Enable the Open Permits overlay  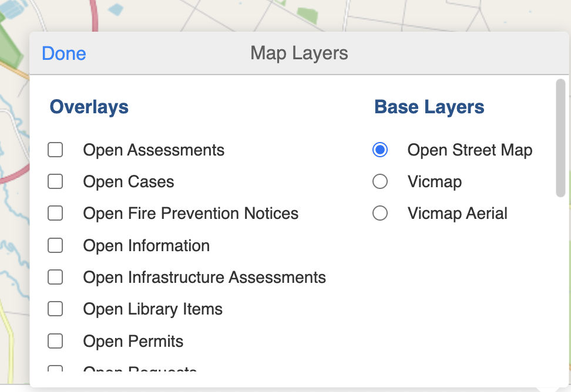(55, 340)
